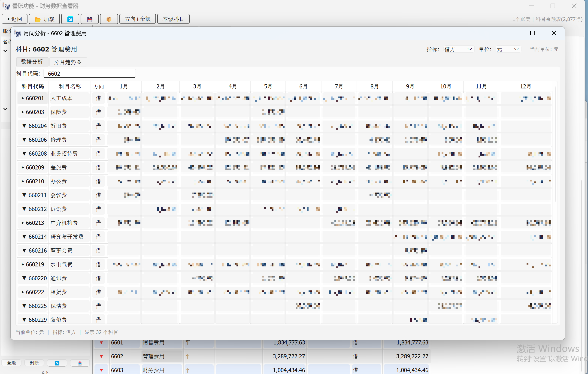Click red triangle beside 6602 管理费用 row
This screenshot has height=374, width=588.
(101, 356)
